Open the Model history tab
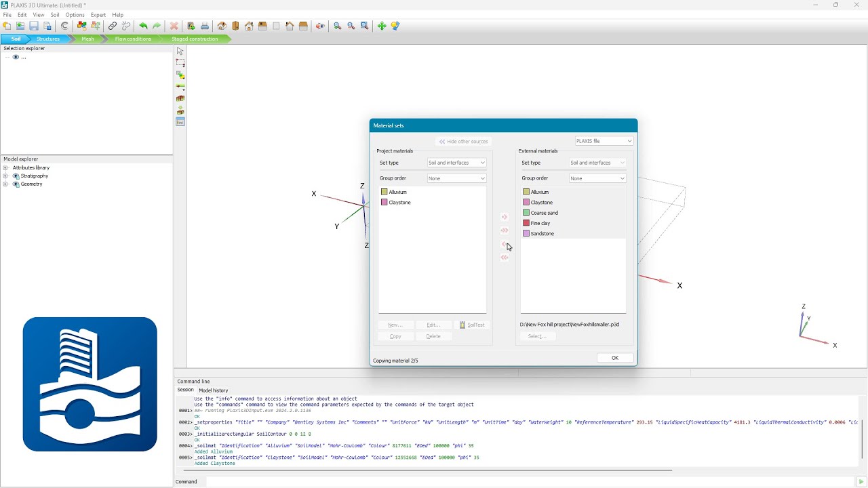The image size is (868, 488). [x=213, y=390]
